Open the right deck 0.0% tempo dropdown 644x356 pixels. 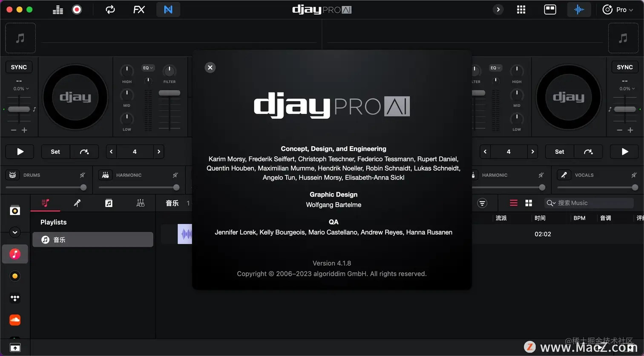click(627, 89)
